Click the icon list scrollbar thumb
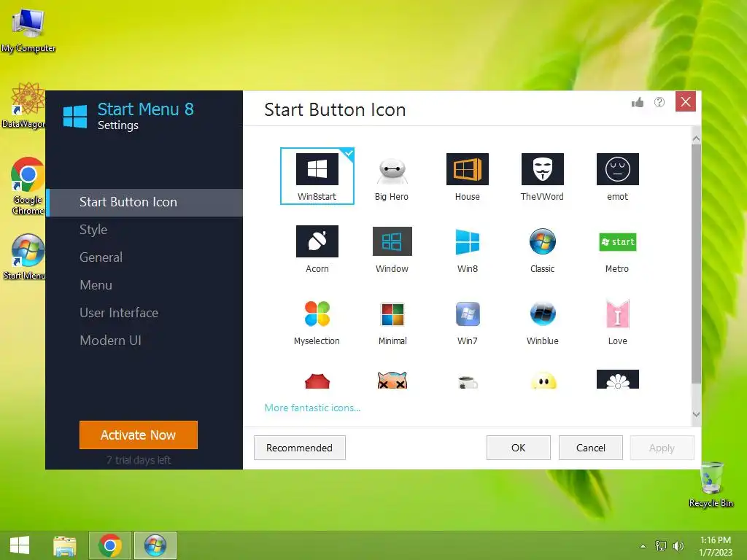Screen dimensions: 747x560 (x=696, y=263)
